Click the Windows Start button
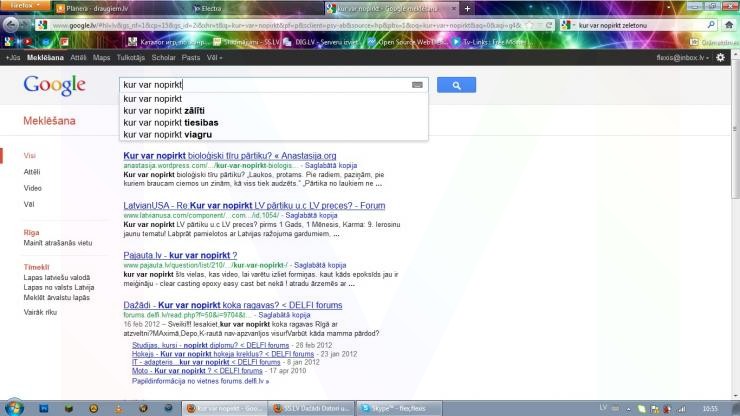 [x=12, y=408]
